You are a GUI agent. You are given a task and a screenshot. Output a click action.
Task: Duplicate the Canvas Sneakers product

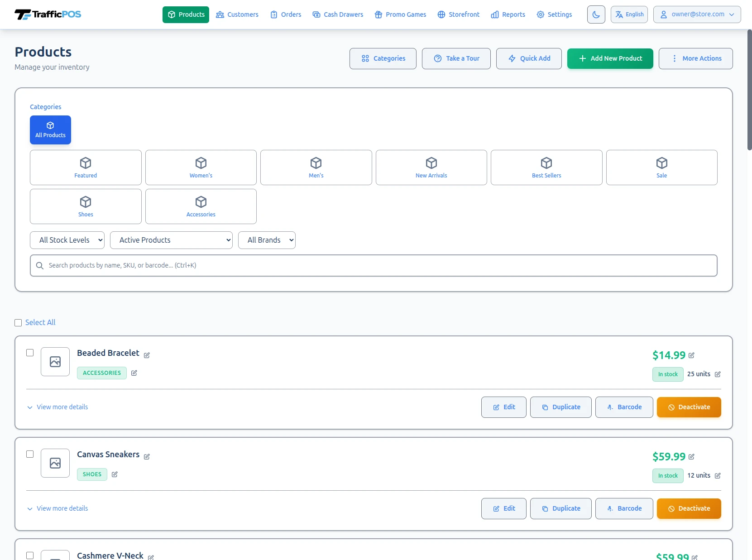pyautogui.click(x=561, y=508)
